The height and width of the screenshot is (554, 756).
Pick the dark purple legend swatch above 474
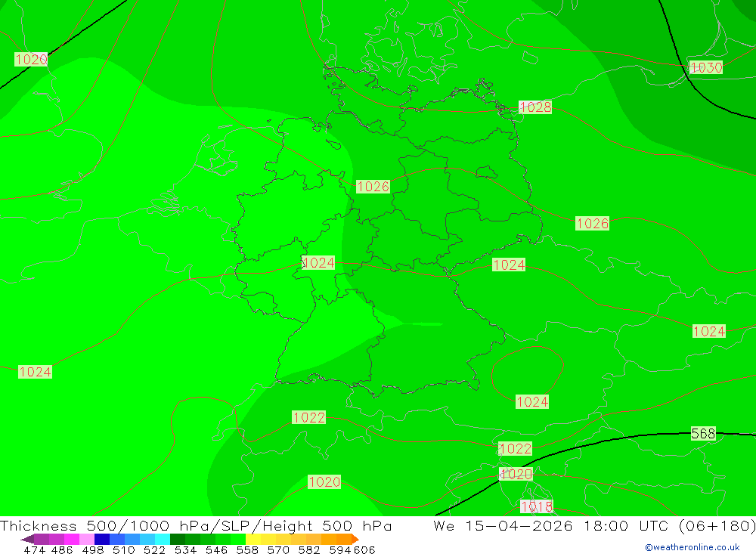[42, 539]
